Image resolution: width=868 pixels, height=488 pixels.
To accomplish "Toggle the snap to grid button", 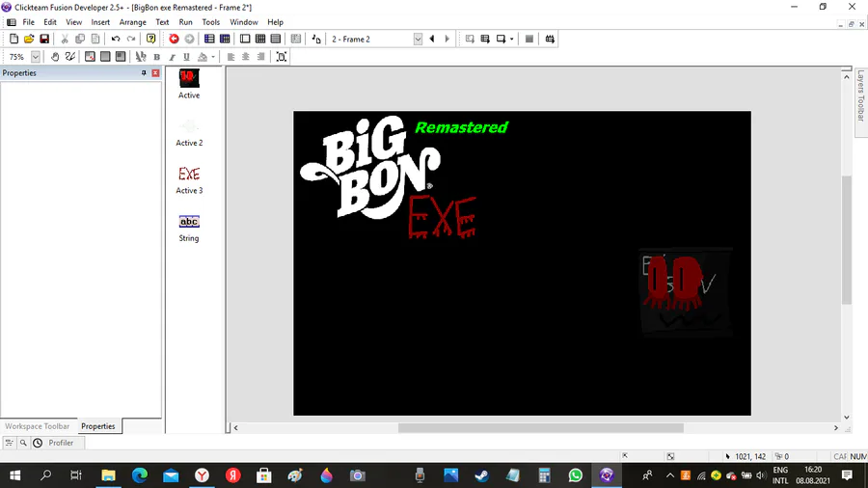I will (x=121, y=57).
